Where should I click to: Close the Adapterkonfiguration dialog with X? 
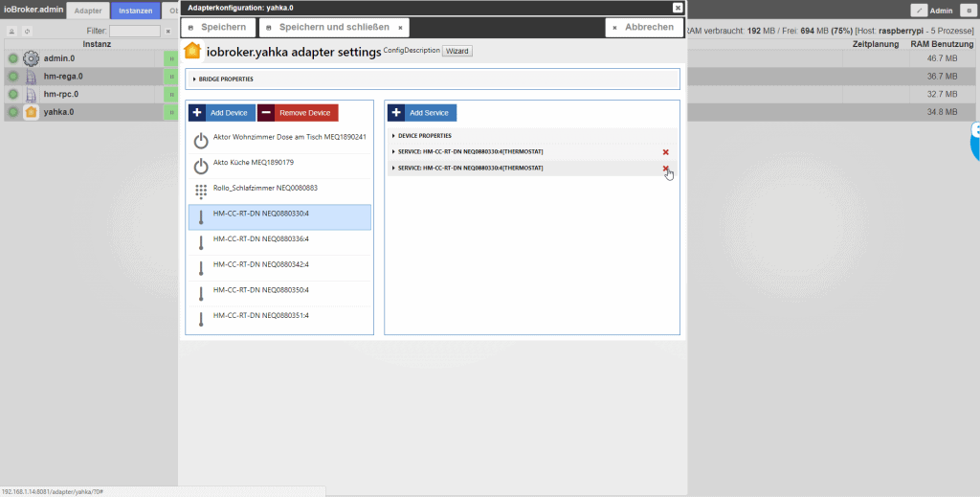[678, 8]
